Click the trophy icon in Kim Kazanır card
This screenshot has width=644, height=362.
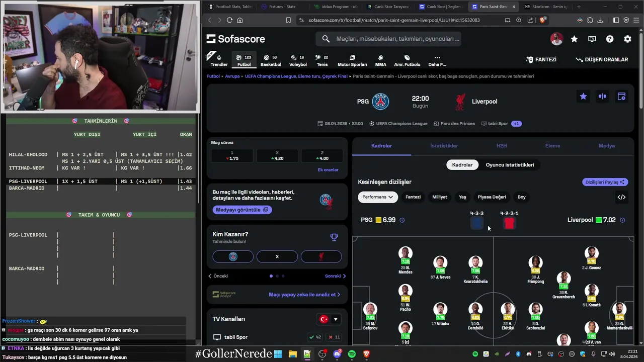[334, 237]
